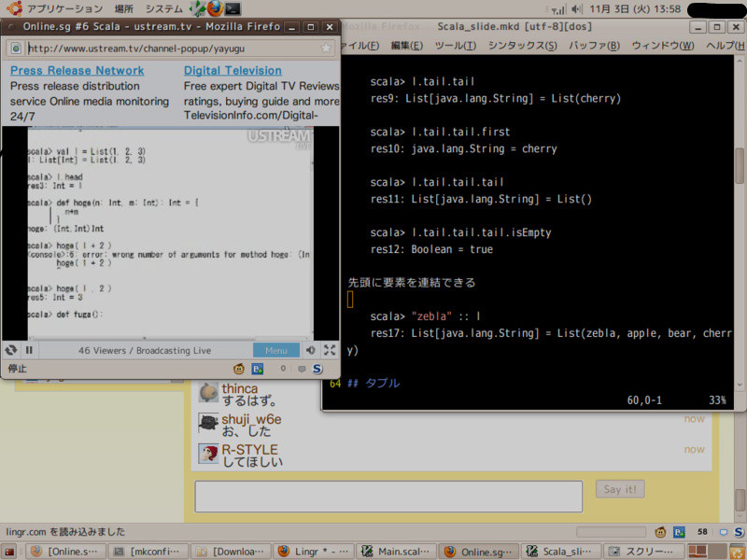Click monkey icon in main Firefox status bar
The image size is (747, 560).
[x=660, y=532]
